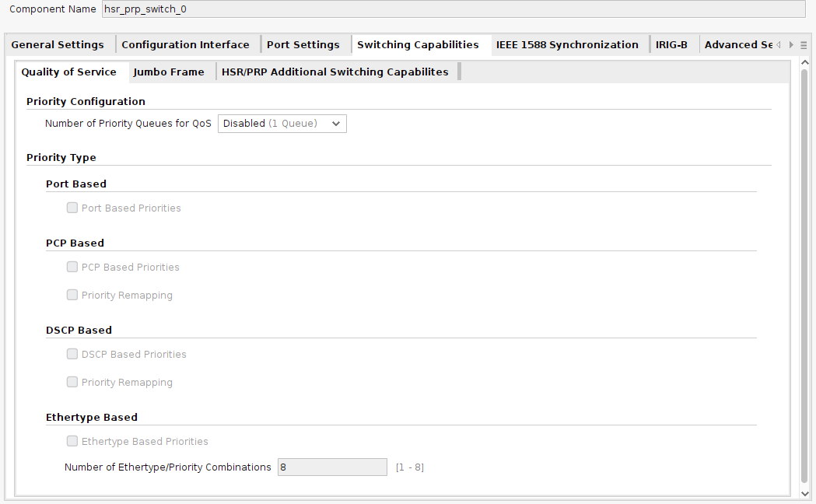The height and width of the screenshot is (504, 816).
Task: Open Number of Priority Queues for QoS dropdown
Action: (282, 123)
